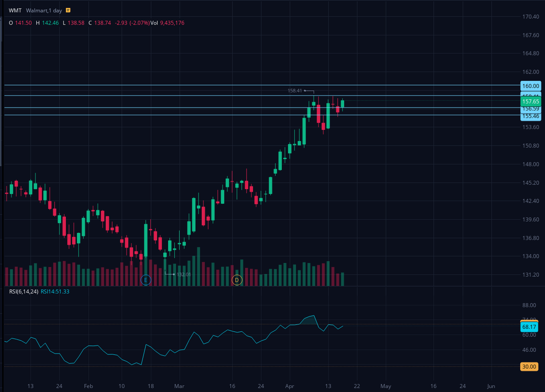This screenshot has height=392, width=545.
Task: Click the Feb date axis label
Action: tap(88, 386)
